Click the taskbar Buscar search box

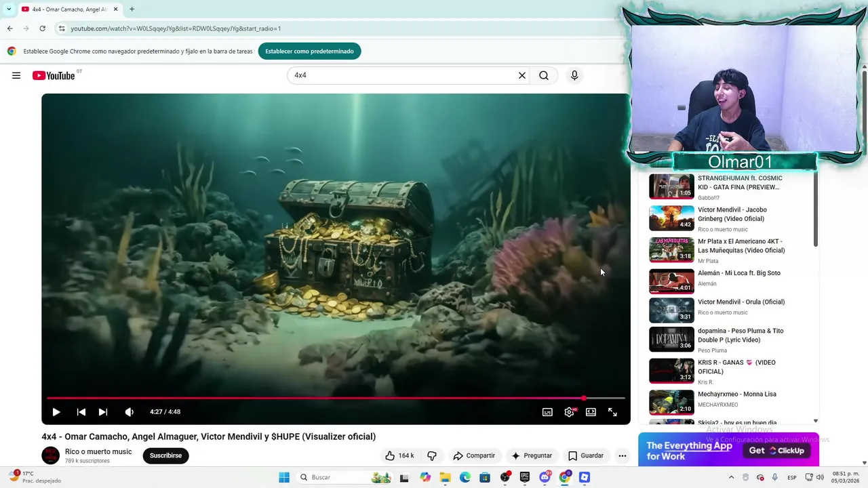(344, 477)
